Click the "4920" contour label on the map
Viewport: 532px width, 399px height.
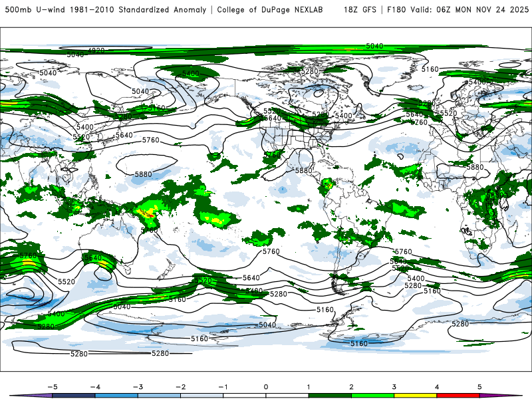96,51
